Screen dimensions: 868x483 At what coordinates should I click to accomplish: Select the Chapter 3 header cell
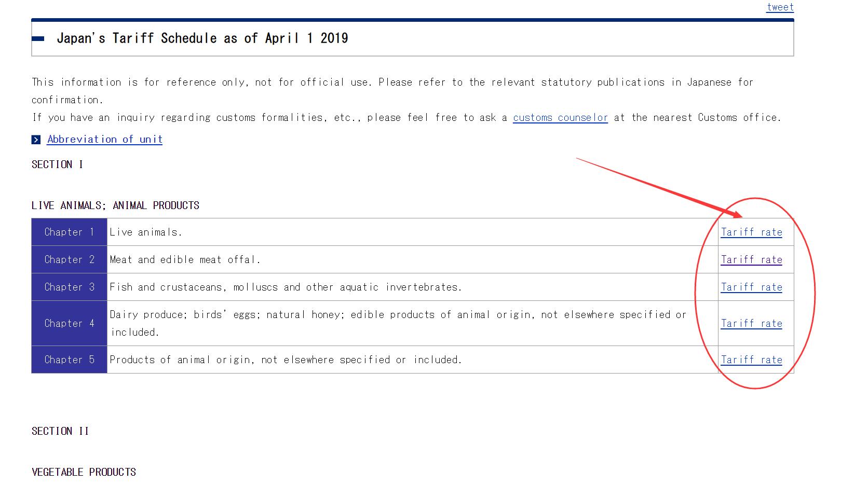click(69, 287)
